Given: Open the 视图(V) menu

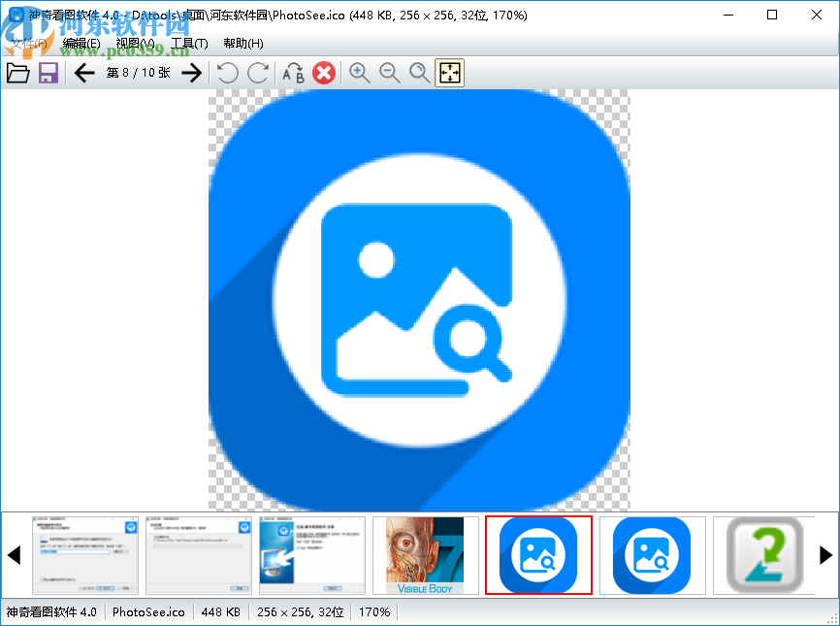Looking at the screenshot, I should point(136,44).
